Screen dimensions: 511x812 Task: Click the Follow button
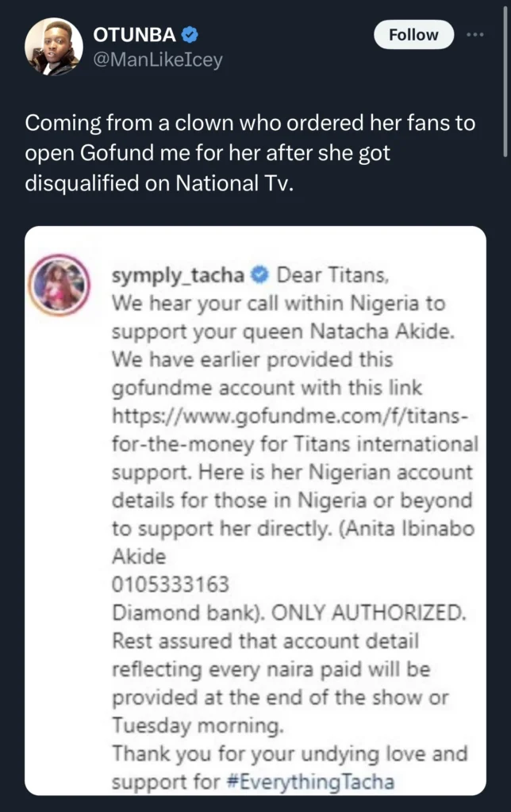pos(413,35)
